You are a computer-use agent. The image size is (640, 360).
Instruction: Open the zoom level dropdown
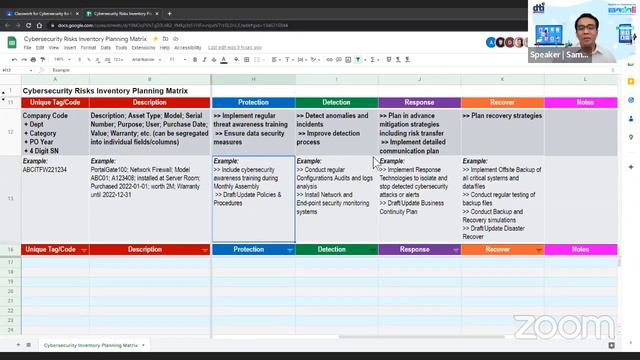[x=62, y=60]
